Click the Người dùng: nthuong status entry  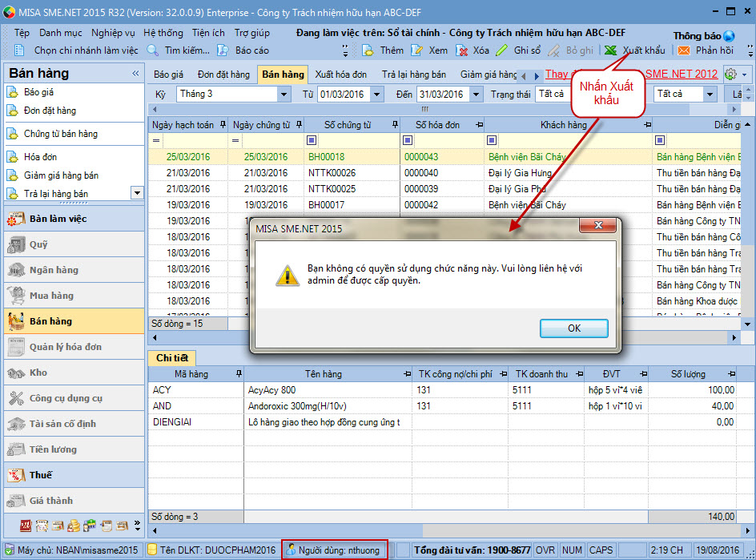pos(335,550)
